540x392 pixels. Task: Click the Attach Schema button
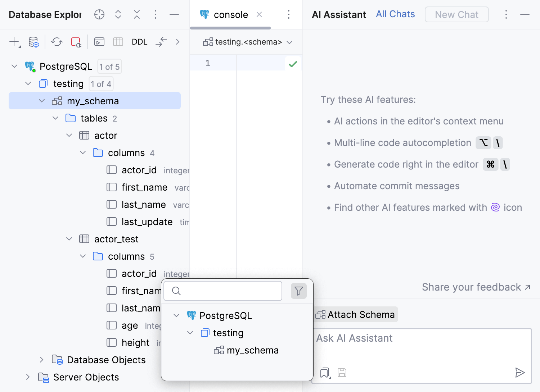coord(355,315)
